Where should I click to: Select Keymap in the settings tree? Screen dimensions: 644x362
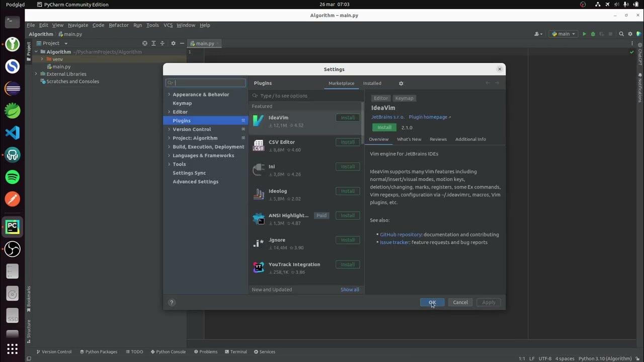click(x=182, y=103)
